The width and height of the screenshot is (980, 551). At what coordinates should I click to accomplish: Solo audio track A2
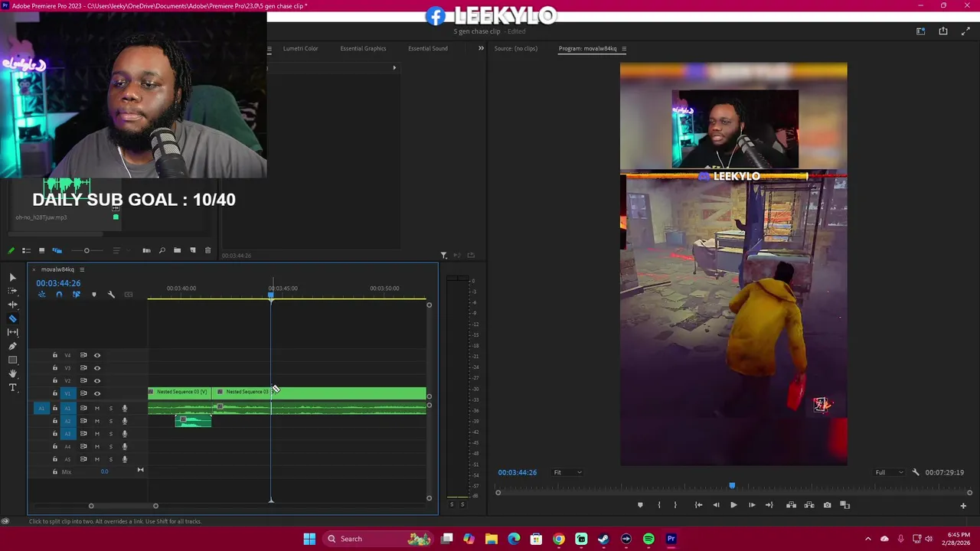pos(110,421)
